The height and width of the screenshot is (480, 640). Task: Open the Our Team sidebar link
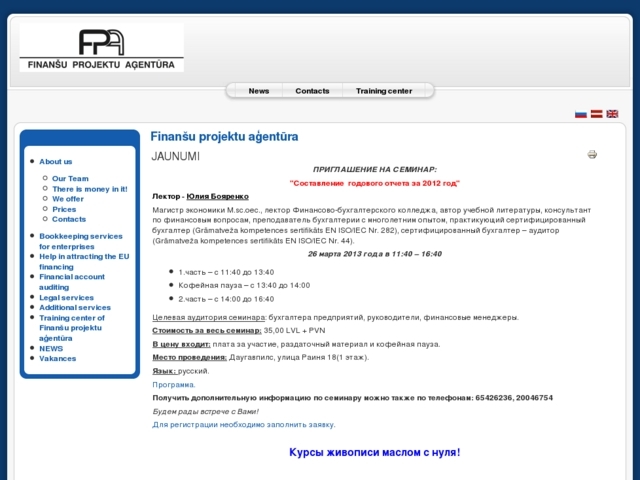pyautogui.click(x=70, y=178)
